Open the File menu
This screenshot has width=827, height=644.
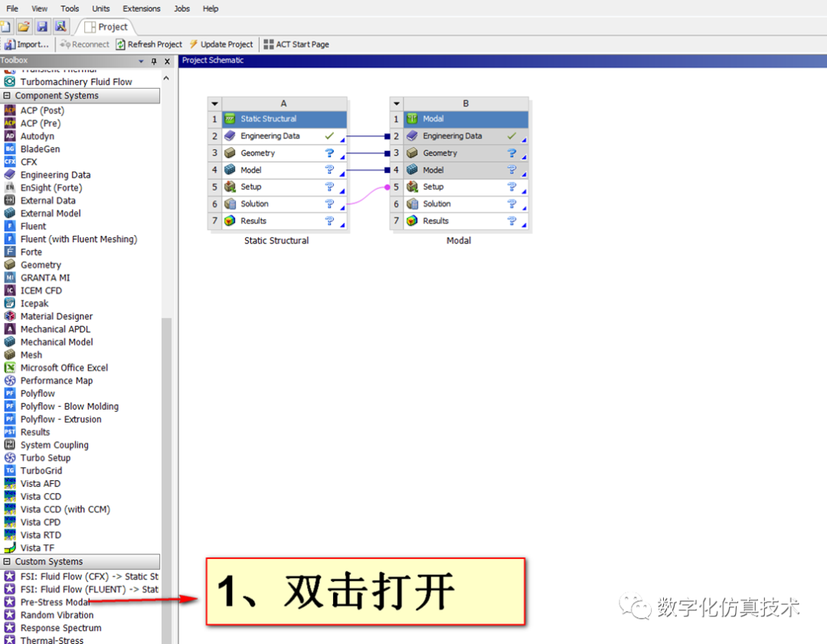tap(12, 8)
